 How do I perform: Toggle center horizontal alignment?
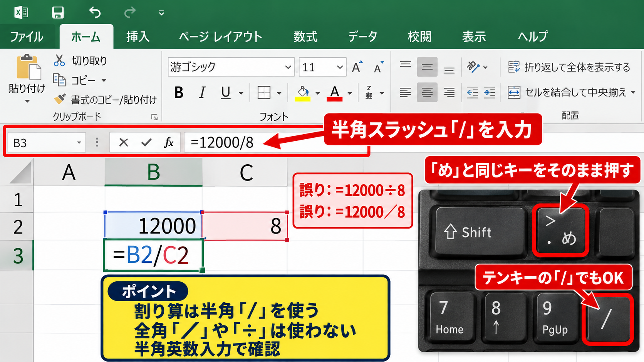tap(427, 92)
